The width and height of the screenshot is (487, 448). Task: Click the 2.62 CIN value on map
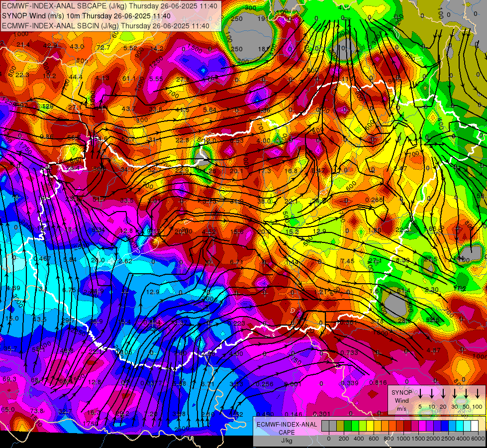pos(125,261)
